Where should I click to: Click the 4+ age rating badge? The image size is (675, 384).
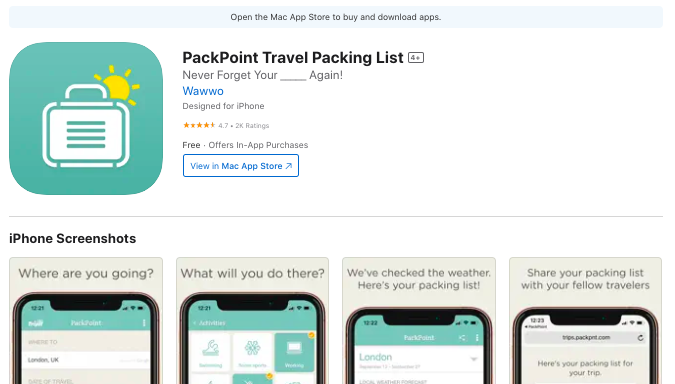coord(416,58)
